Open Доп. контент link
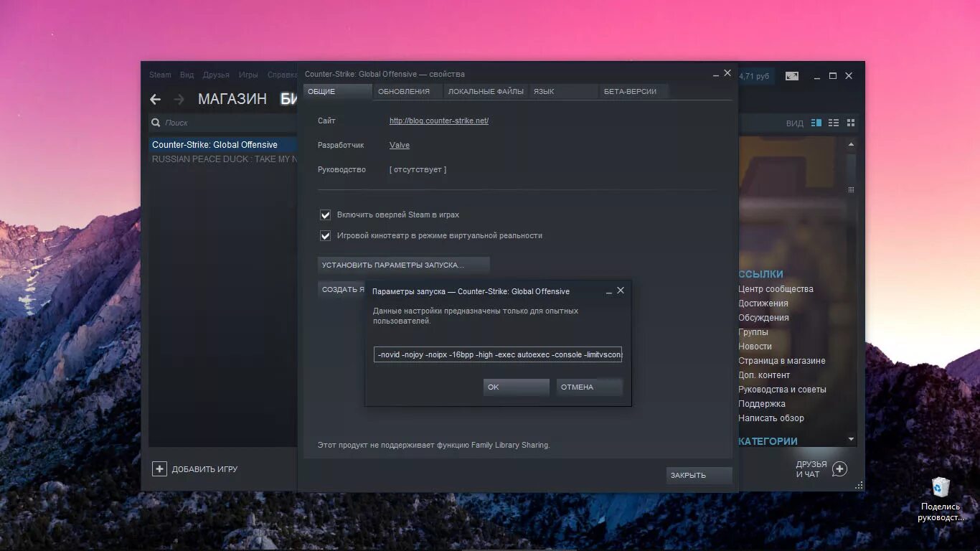The height and width of the screenshot is (551, 980). pyautogui.click(x=764, y=375)
